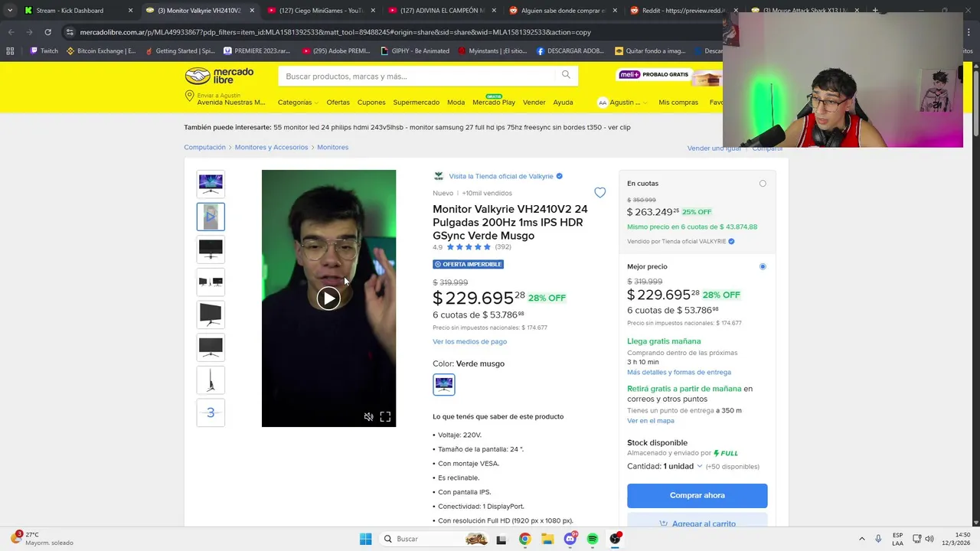
Task: Switch to the 'Alguien sabe donde comprar' Reddit tab
Action: pos(563,11)
